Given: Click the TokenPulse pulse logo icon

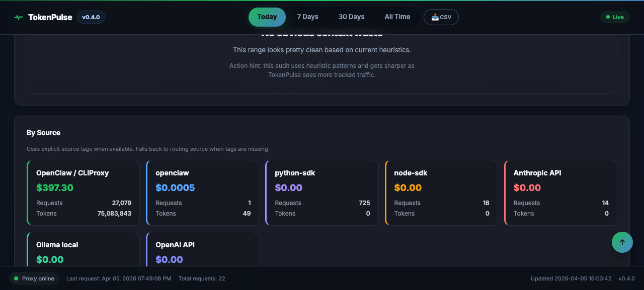Looking at the screenshot, I should 18,17.
